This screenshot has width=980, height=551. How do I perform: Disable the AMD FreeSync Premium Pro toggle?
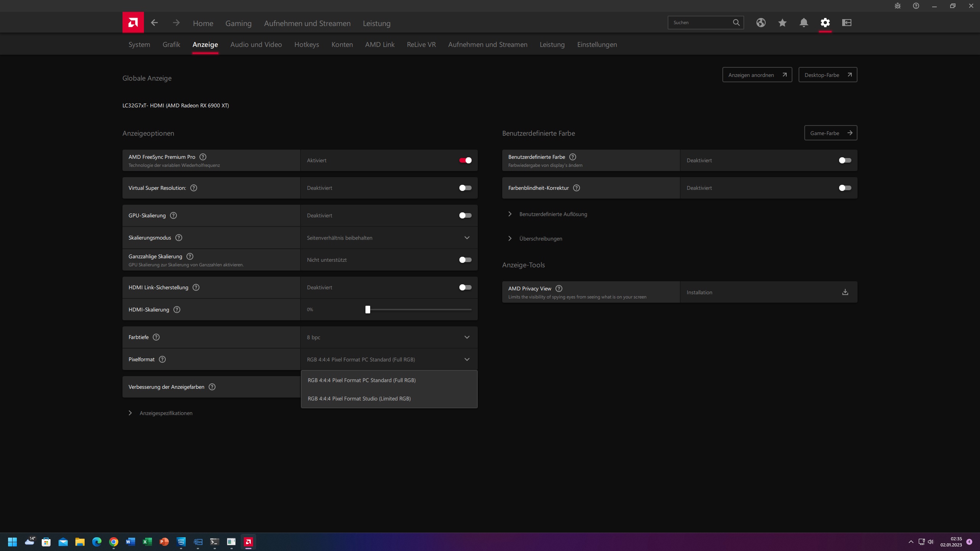pos(465,160)
